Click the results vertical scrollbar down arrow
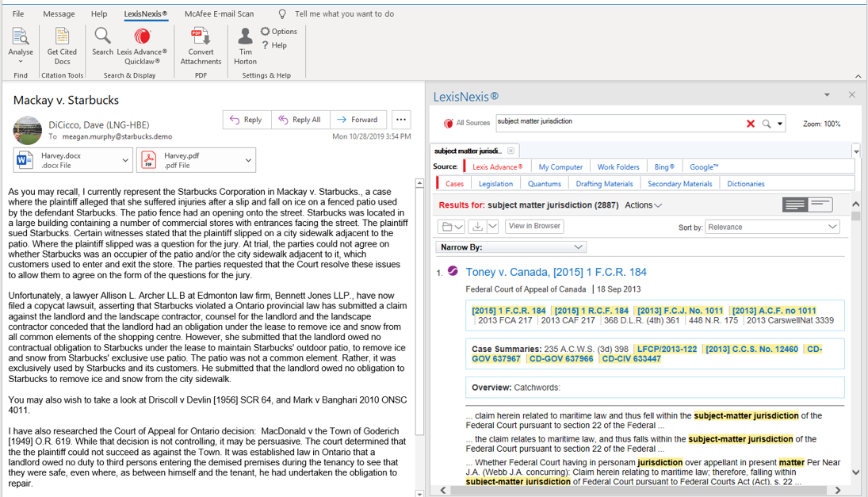The height and width of the screenshot is (497, 868). (x=856, y=472)
